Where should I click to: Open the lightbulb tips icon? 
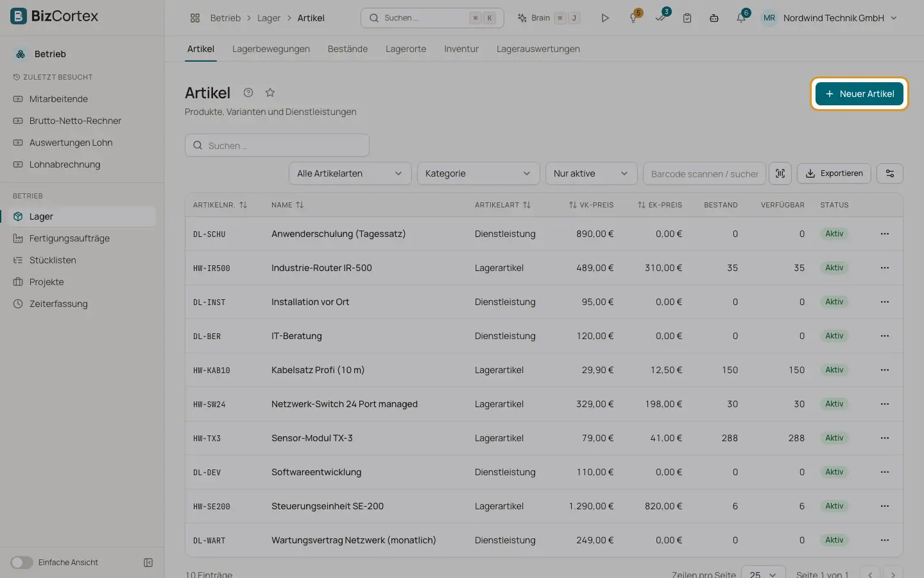634,18
